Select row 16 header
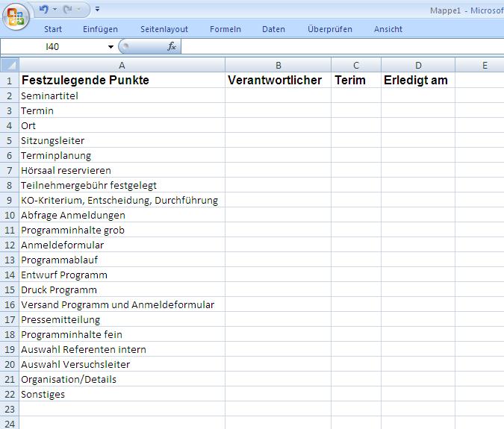Image resolution: width=504 pixels, height=429 pixels. coord(9,304)
